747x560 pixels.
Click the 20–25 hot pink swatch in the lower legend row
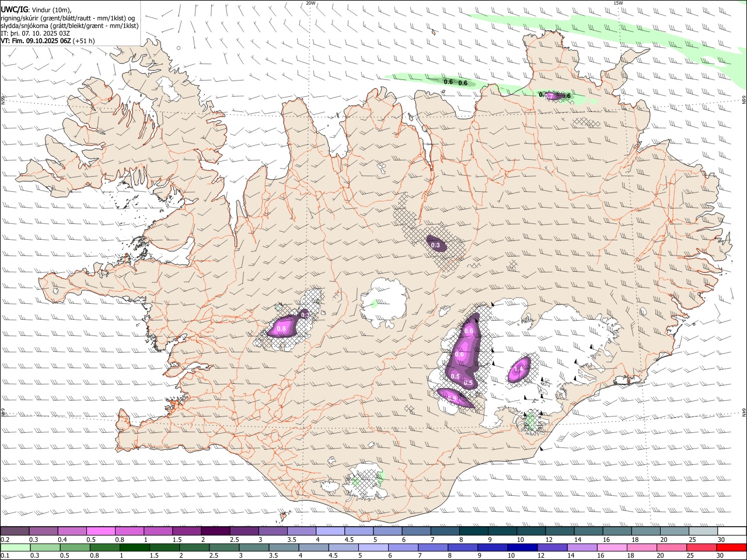(671, 547)
